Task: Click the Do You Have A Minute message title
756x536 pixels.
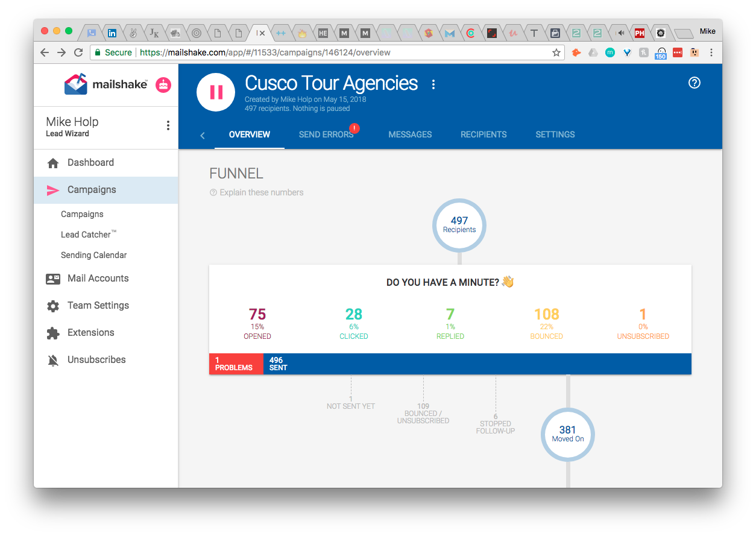Action: [x=450, y=282]
